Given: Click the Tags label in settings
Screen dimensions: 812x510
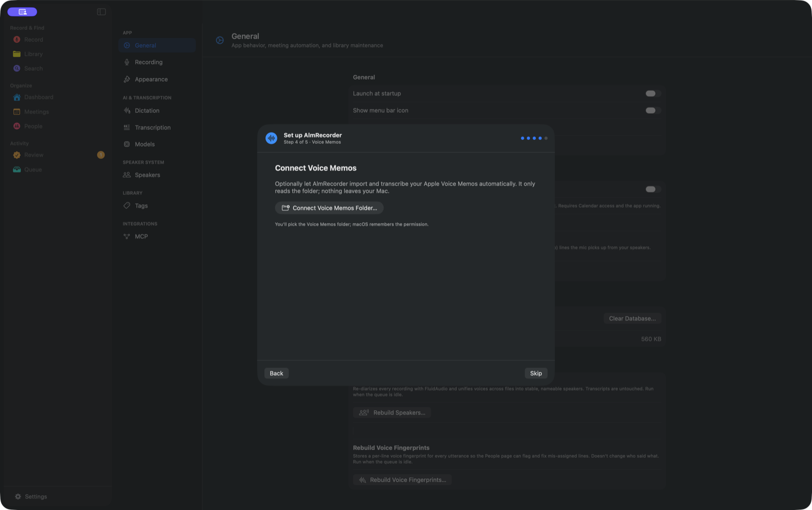Looking at the screenshot, I should coord(141,206).
